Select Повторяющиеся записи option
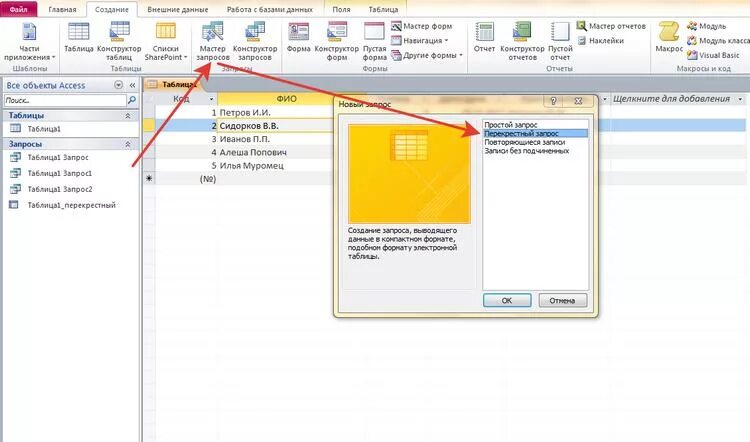Viewport: 750px width, 442px height. (524, 142)
